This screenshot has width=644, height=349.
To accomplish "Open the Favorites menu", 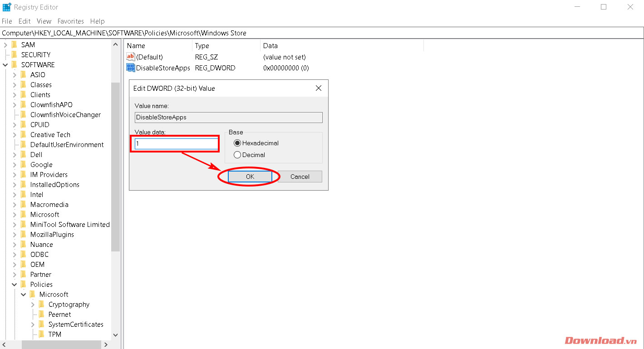I will [x=71, y=21].
